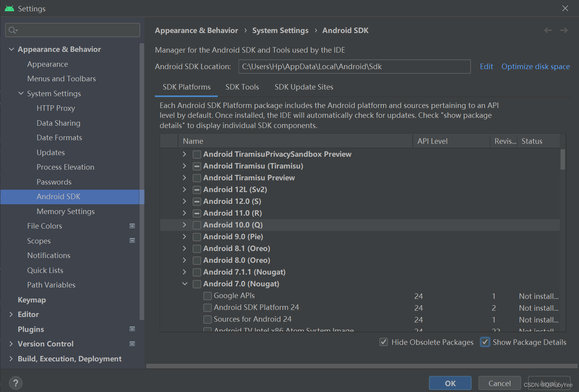579x392 pixels.
Task: Click the project-level icon beside Version Control
Action: [x=132, y=344]
